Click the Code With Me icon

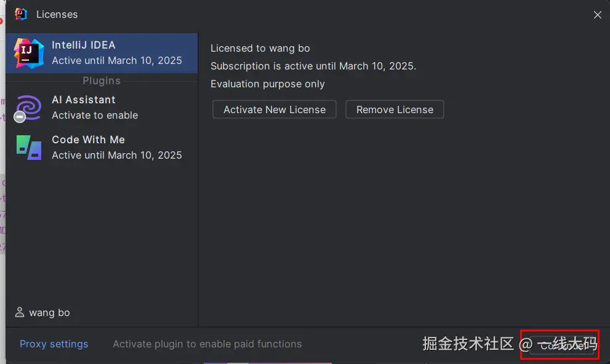point(29,148)
